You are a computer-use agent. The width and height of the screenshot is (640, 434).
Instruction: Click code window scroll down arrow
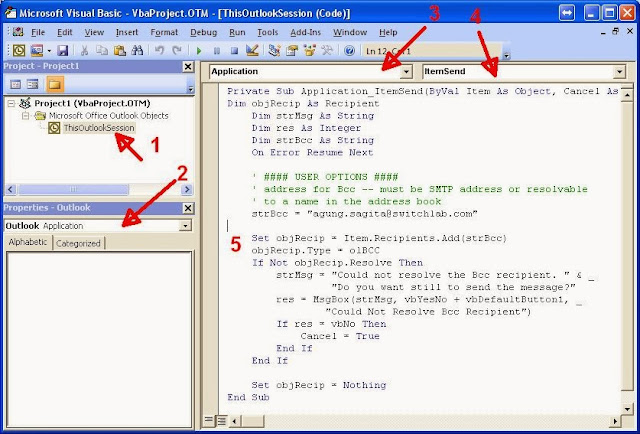click(627, 409)
